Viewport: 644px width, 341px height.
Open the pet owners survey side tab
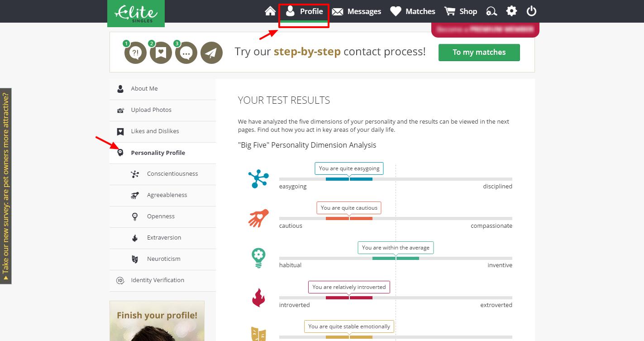click(x=5, y=186)
